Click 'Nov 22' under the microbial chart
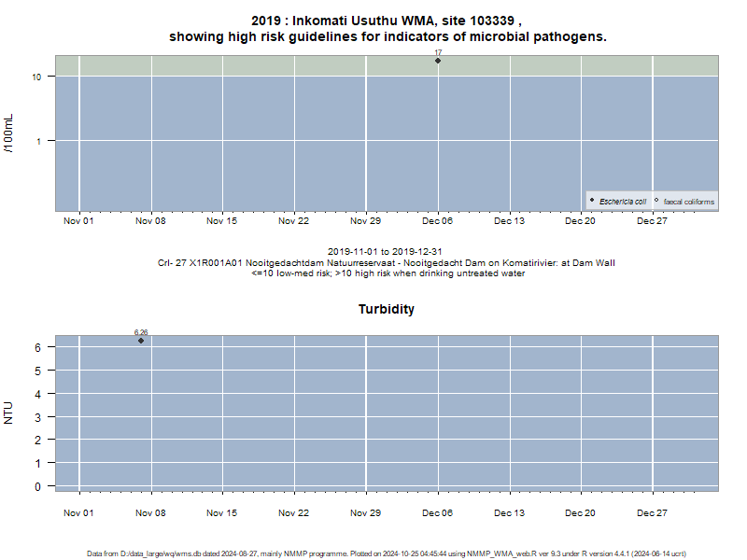This screenshot has height=560, width=747. click(x=293, y=221)
